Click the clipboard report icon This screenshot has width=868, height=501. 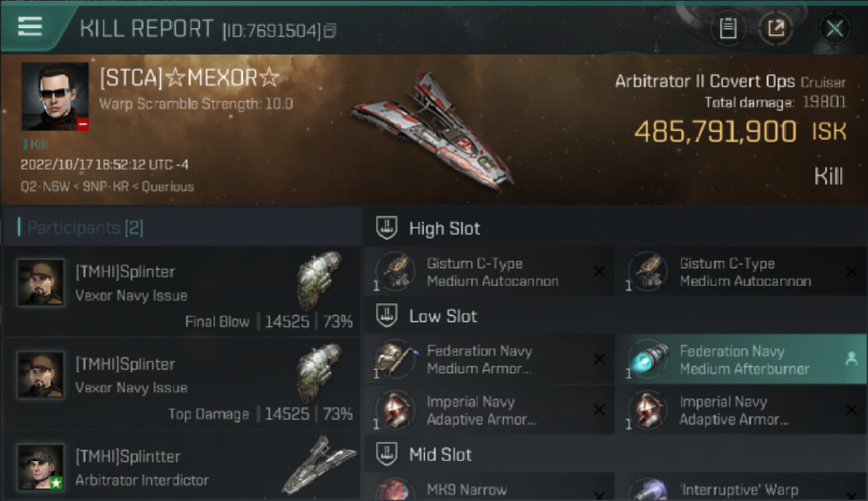(728, 29)
